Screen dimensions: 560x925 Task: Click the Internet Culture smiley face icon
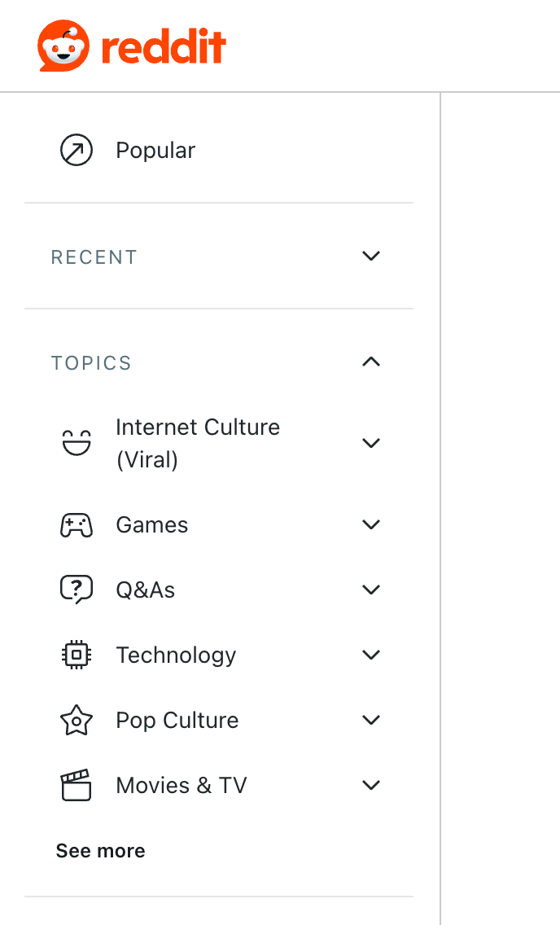[x=77, y=443]
